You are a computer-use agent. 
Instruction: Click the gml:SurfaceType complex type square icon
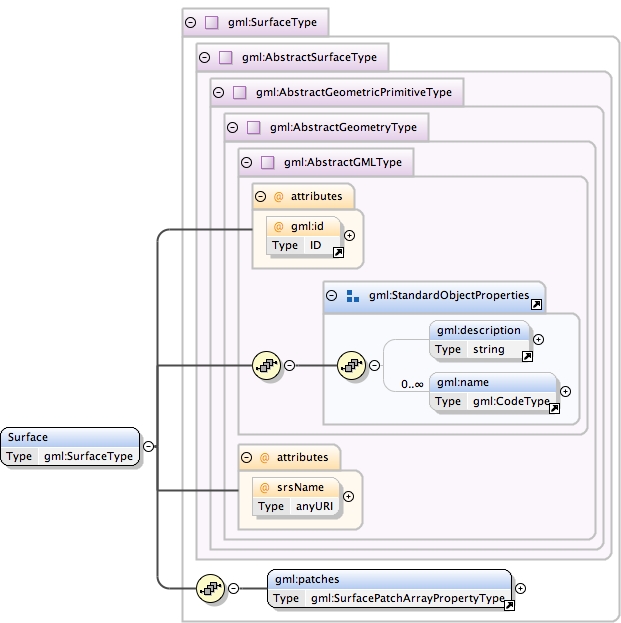(211, 22)
